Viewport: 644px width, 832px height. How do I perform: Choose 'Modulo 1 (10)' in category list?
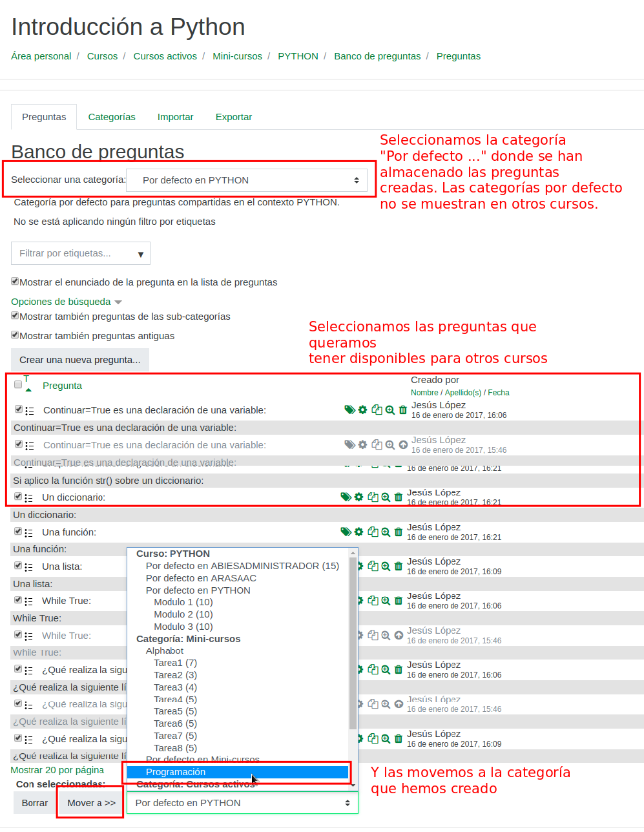pyautogui.click(x=183, y=602)
